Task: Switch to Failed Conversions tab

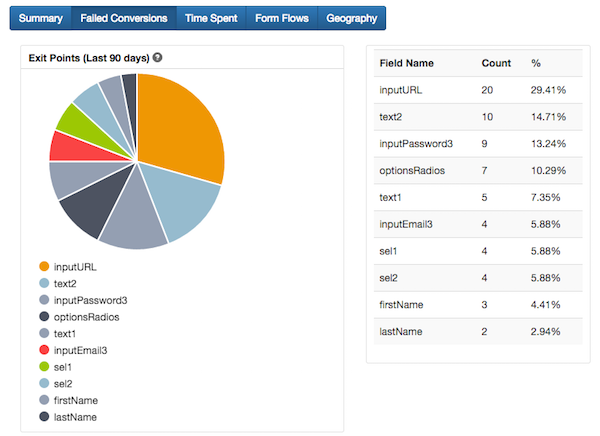Action: coord(124,18)
